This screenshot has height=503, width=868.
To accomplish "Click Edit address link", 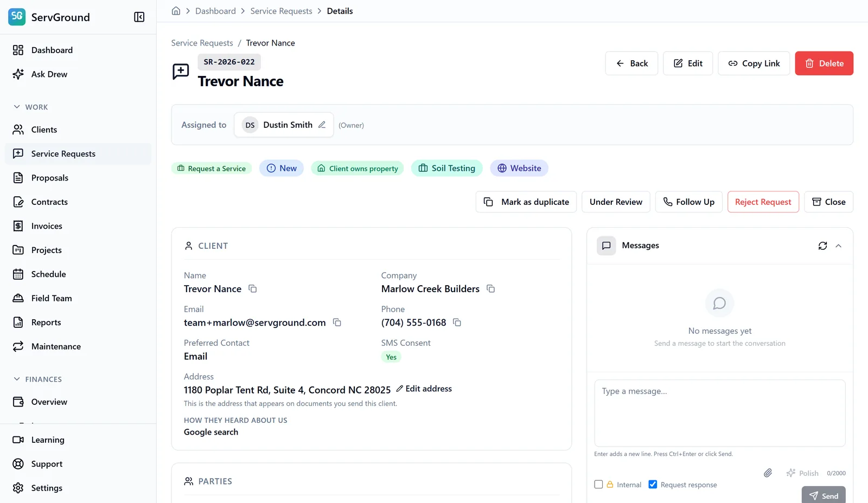I will 424,389.
